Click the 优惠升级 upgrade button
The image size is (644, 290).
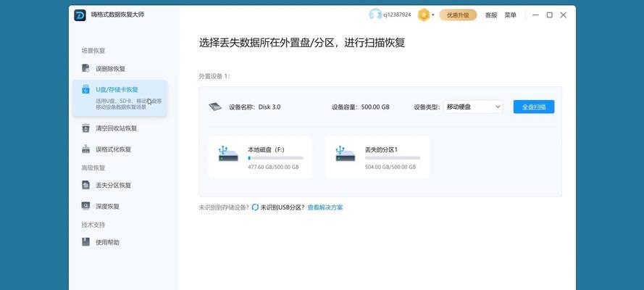click(458, 14)
